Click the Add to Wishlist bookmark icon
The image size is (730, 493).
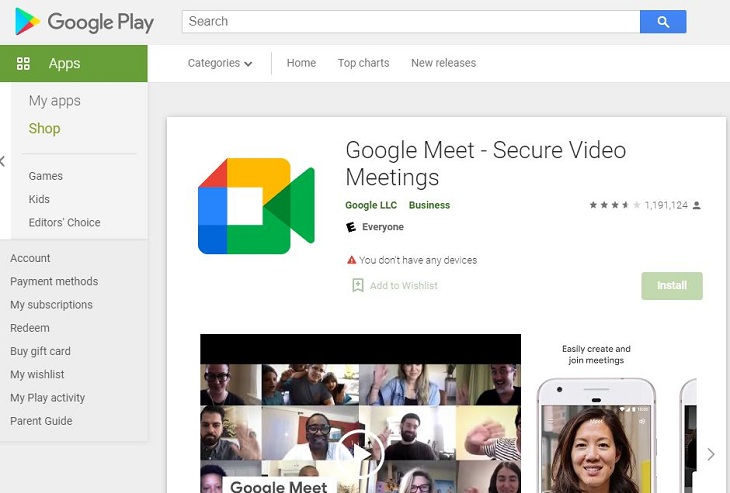pyautogui.click(x=357, y=285)
